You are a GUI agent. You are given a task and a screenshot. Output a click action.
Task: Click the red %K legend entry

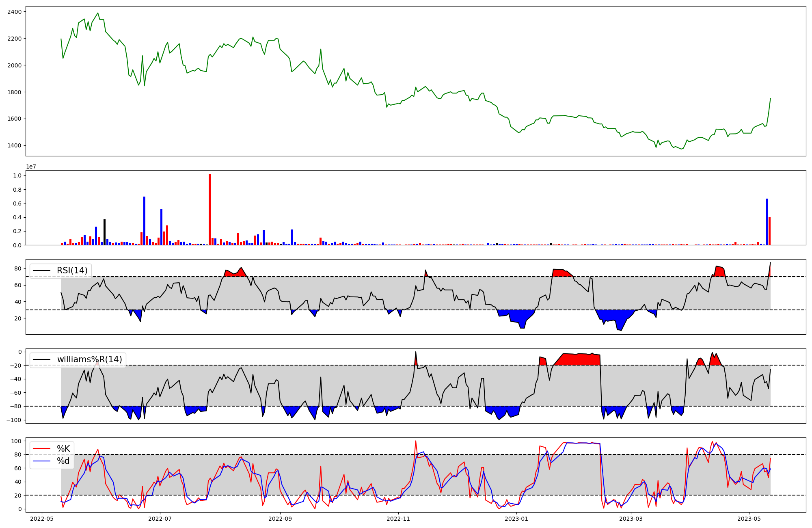pyautogui.click(x=63, y=448)
